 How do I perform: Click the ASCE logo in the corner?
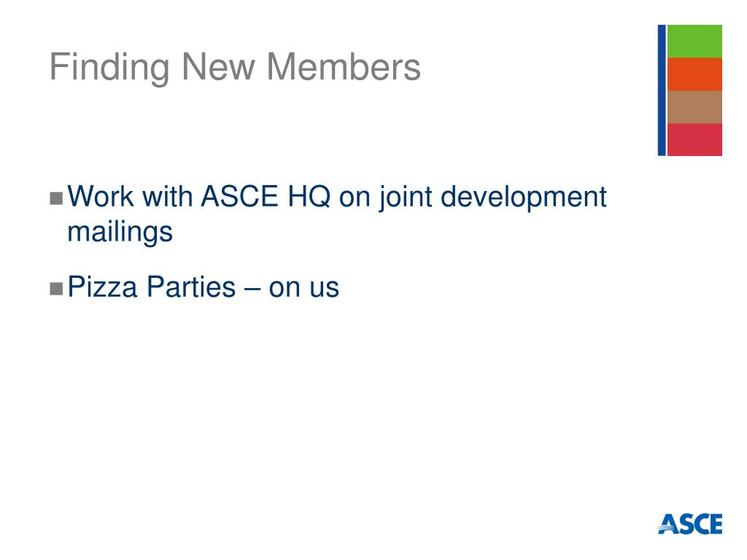point(690,524)
